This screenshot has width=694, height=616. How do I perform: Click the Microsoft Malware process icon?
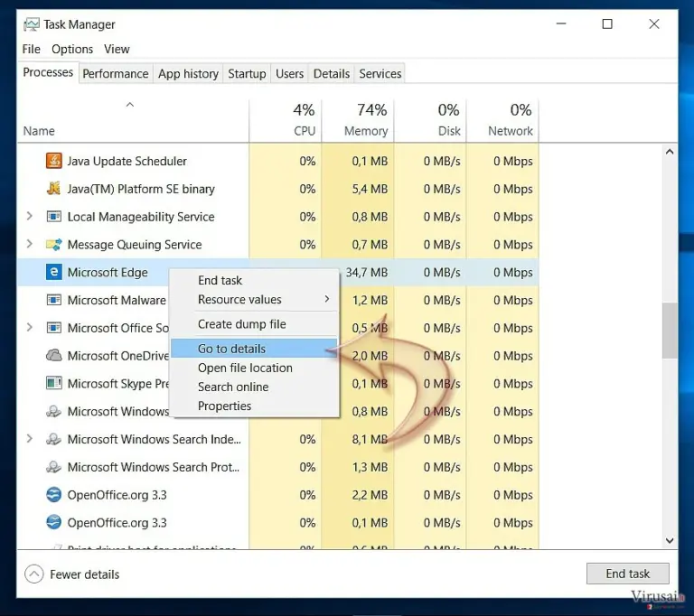pyautogui.click(x=53, y=300)
